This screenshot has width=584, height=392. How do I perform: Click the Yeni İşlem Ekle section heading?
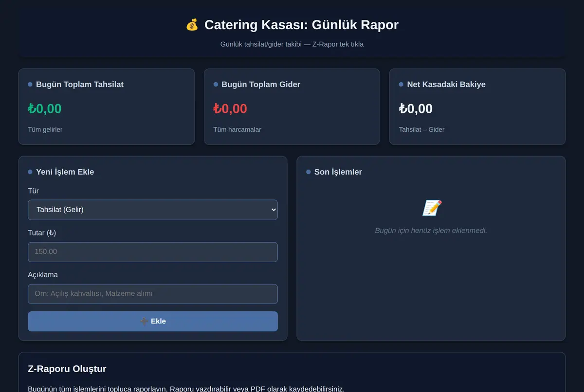pos(65,172)
